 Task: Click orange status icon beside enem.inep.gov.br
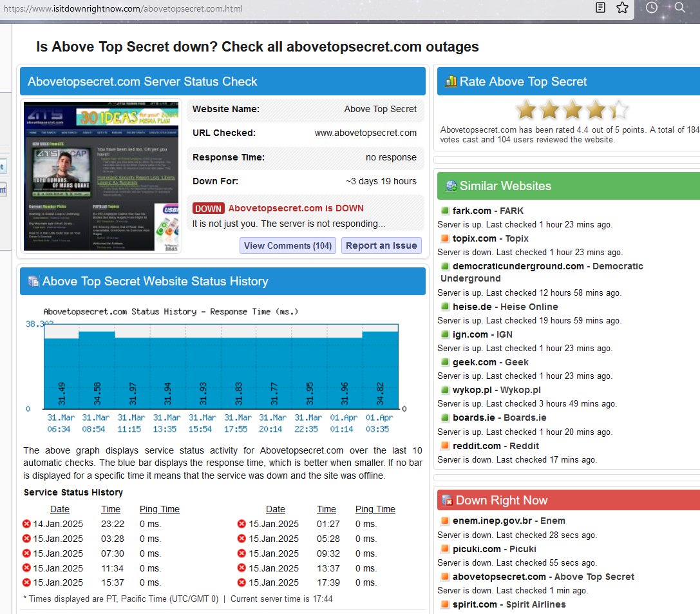444,520
